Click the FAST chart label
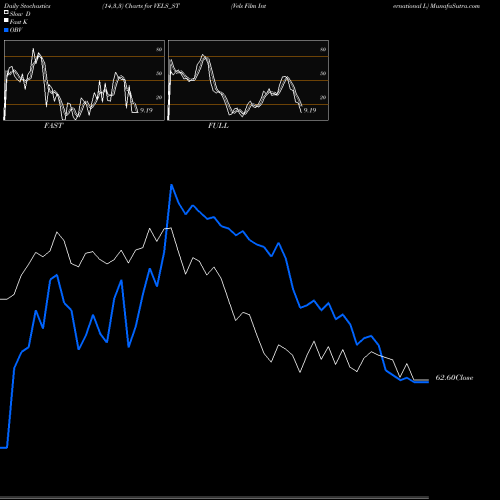The height and width of the screenshot is (500, 500). pos(53,126)
